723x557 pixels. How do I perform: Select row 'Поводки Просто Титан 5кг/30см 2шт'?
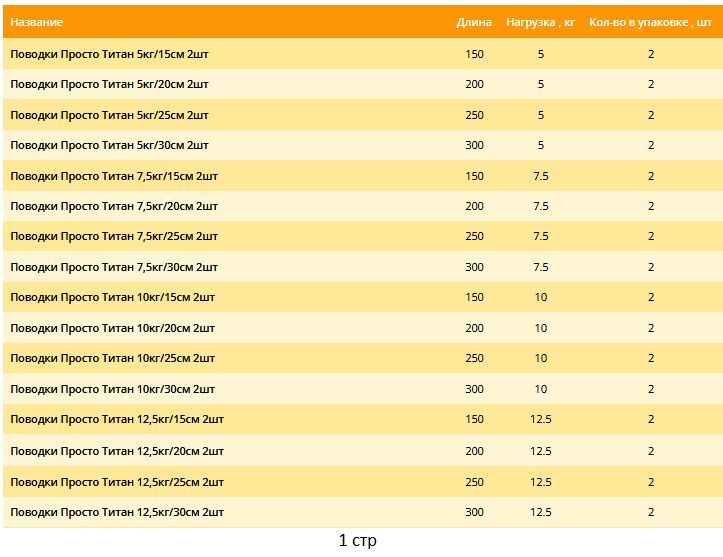(x=363, y=145)
